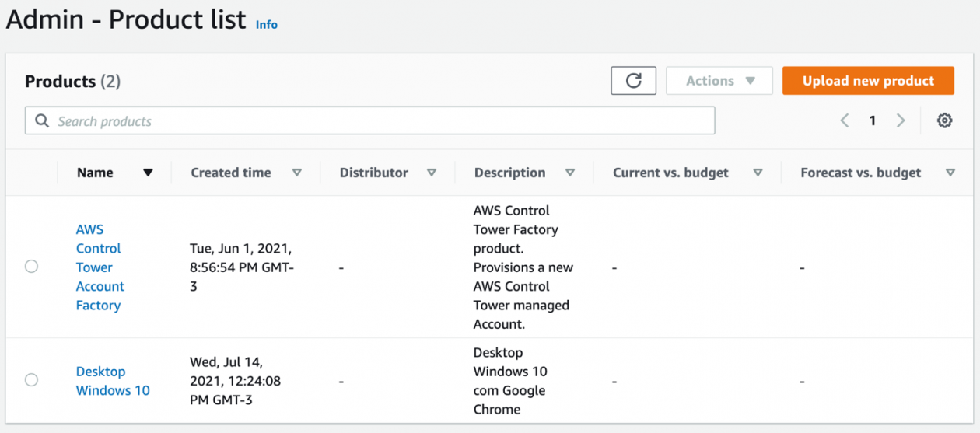
Task: Go to previous page arrow
Action: point(845,120)
